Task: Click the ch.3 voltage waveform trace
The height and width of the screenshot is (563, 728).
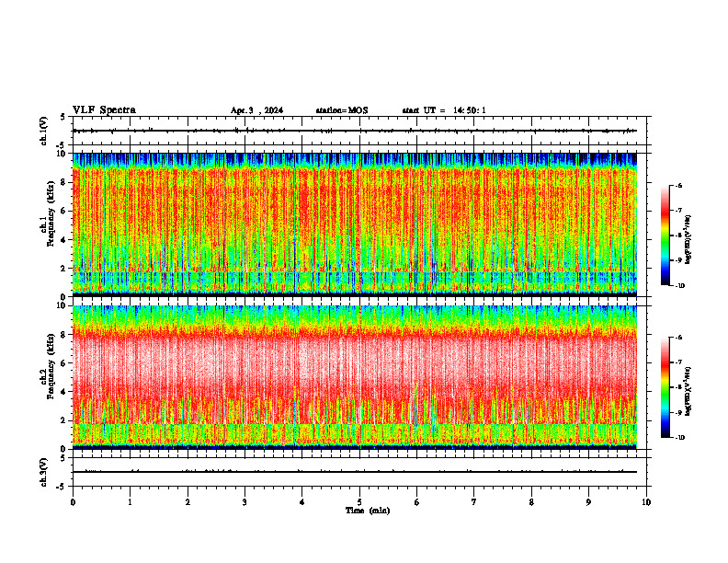Action: 355,472
